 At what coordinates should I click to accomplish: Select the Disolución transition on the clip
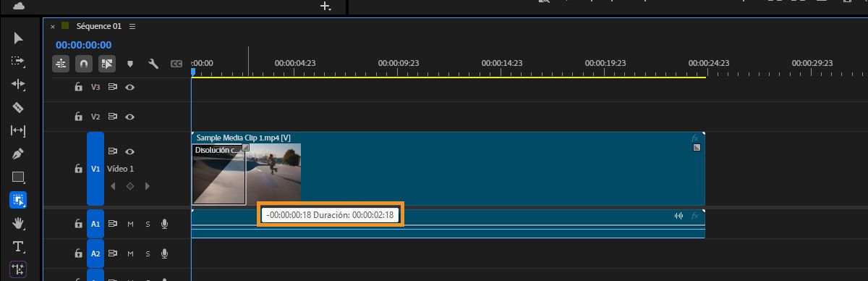(x=218, y=174)
